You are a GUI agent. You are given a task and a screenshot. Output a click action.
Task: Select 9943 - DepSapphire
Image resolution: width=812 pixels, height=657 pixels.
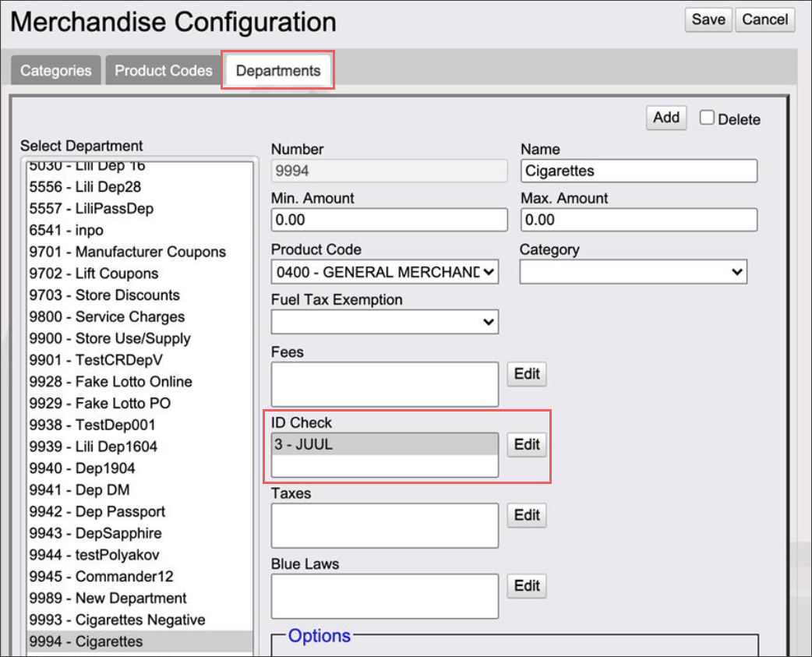pyautogui.click(x=139, y=533)
